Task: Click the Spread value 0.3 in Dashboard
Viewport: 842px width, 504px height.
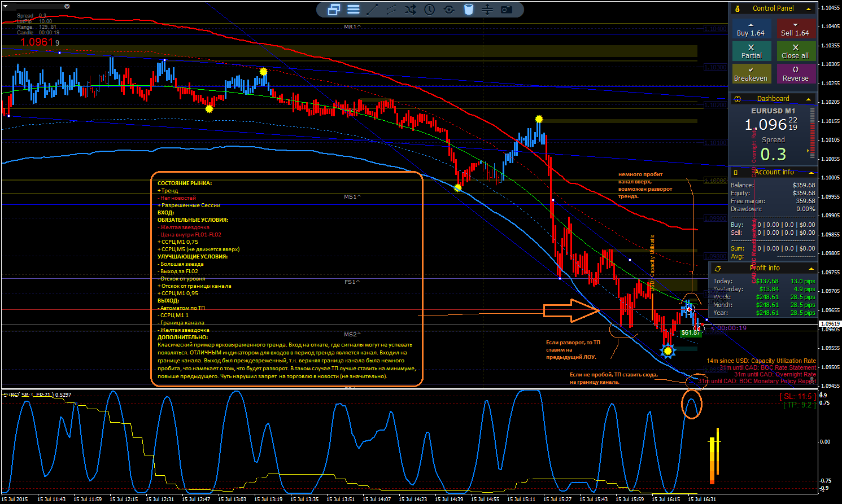Action: [773, 154]
